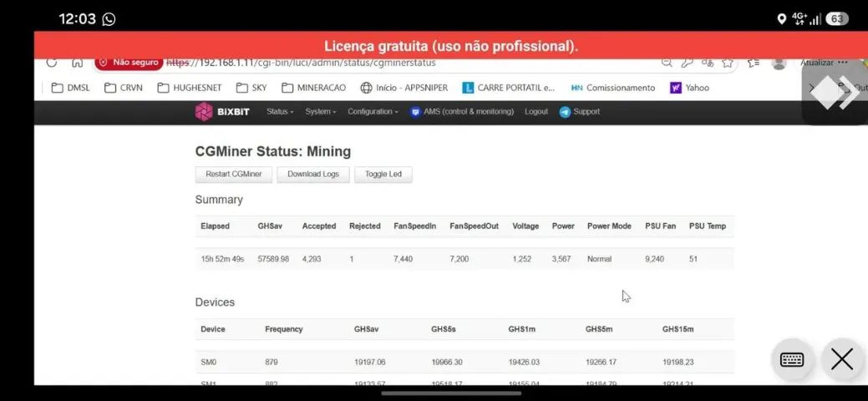This screenshot has height=401, width=868.
Task: Open the Yahoo bookmark
Action: (689, 88)
